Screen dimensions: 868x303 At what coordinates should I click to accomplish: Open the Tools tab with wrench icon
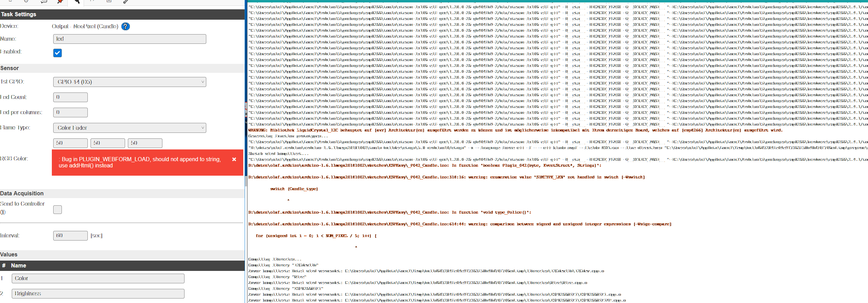pos(126,1)
